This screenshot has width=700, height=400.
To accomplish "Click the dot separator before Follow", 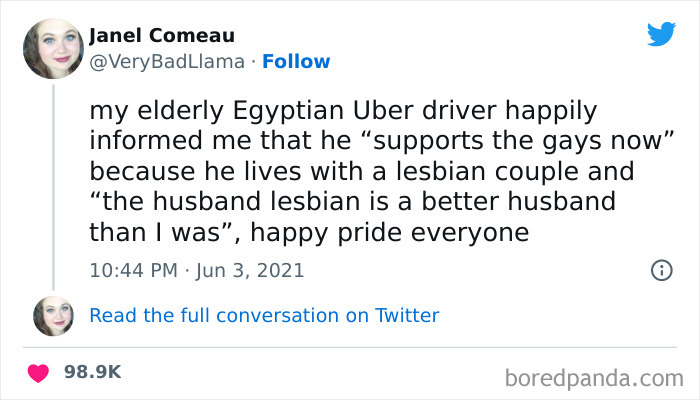I will (x=253, y=62).
